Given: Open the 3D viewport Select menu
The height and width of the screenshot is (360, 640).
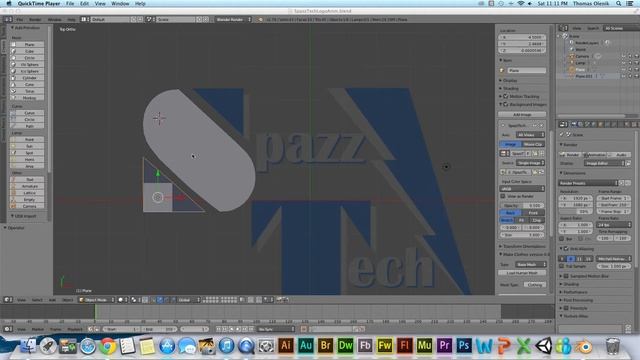Looking at the screenshot, I should tap(37, 300).
